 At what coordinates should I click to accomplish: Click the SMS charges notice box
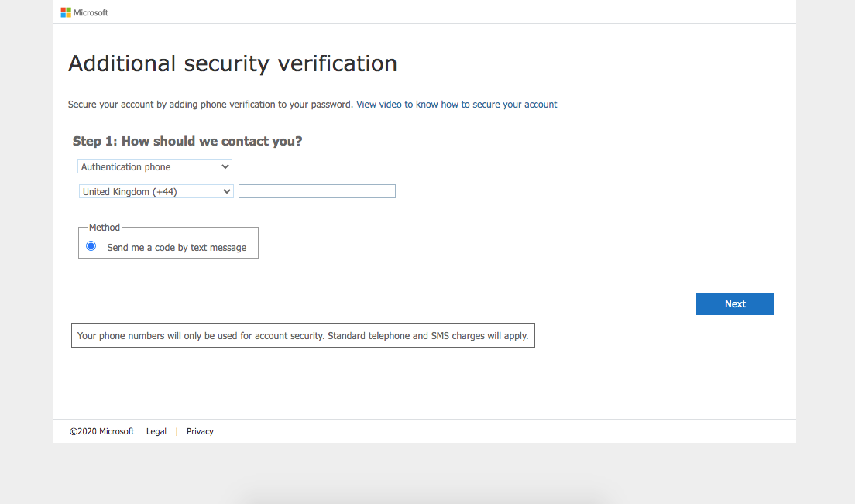(303, 336)
